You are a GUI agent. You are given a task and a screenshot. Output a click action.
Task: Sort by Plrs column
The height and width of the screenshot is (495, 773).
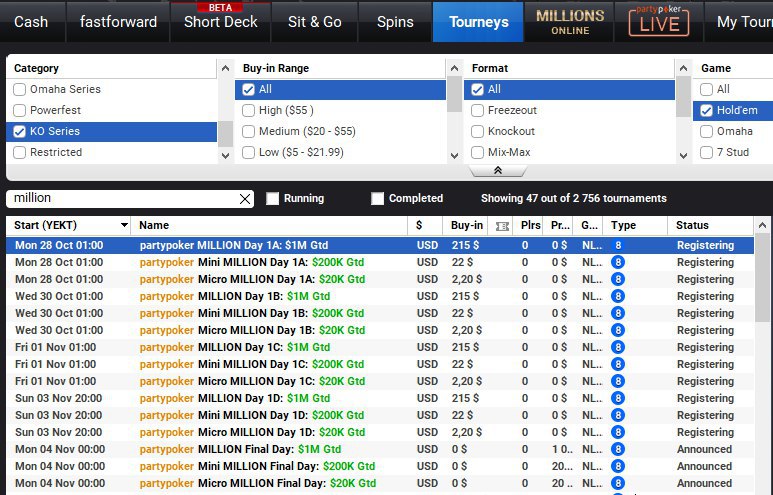point(530,225)
